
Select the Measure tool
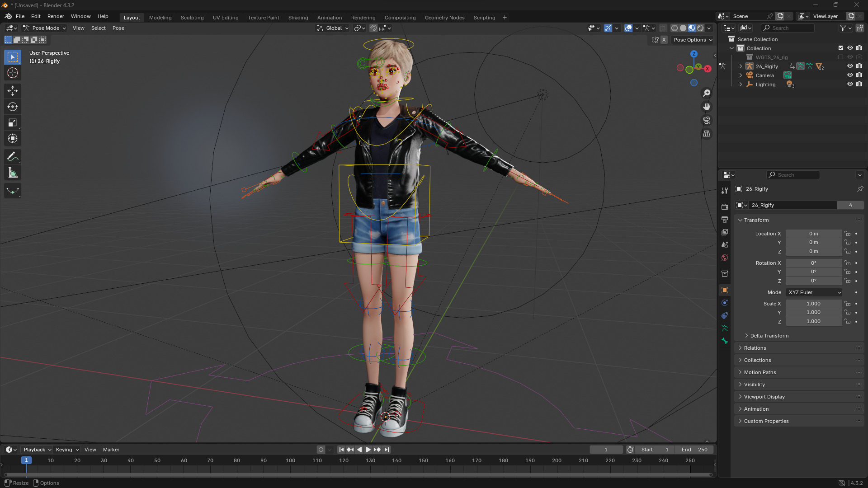click(13, 173)
